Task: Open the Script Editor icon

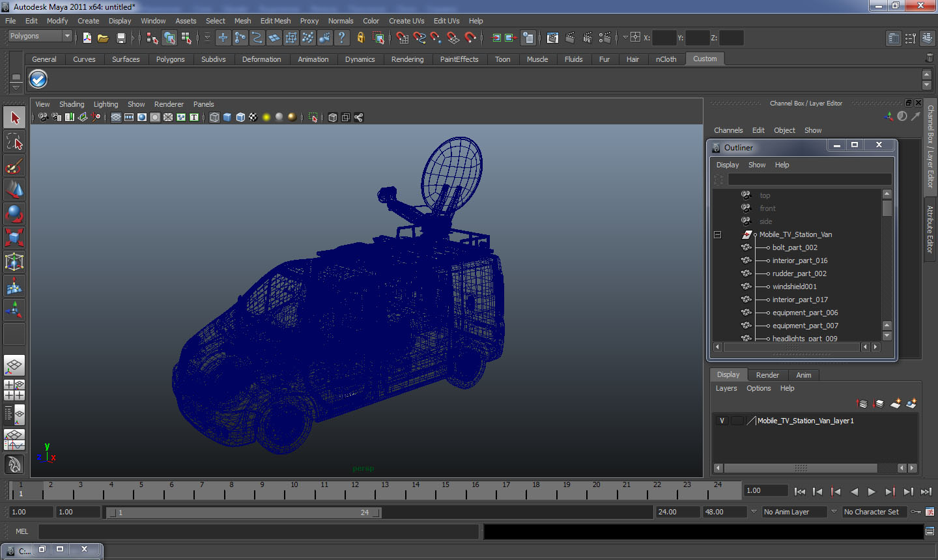Action: pyautogui.click(x=930, y=531)
